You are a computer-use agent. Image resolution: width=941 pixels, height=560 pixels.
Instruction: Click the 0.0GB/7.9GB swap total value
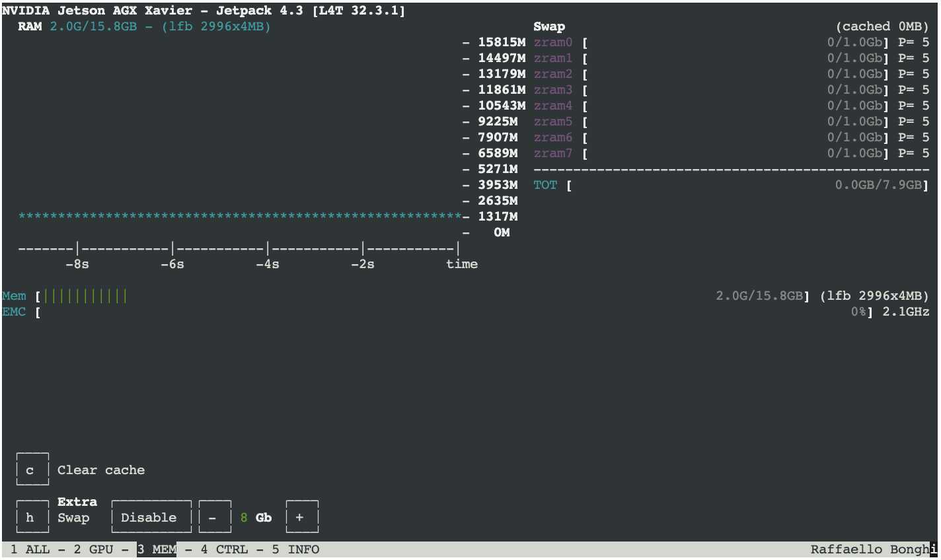click(878, 185)
